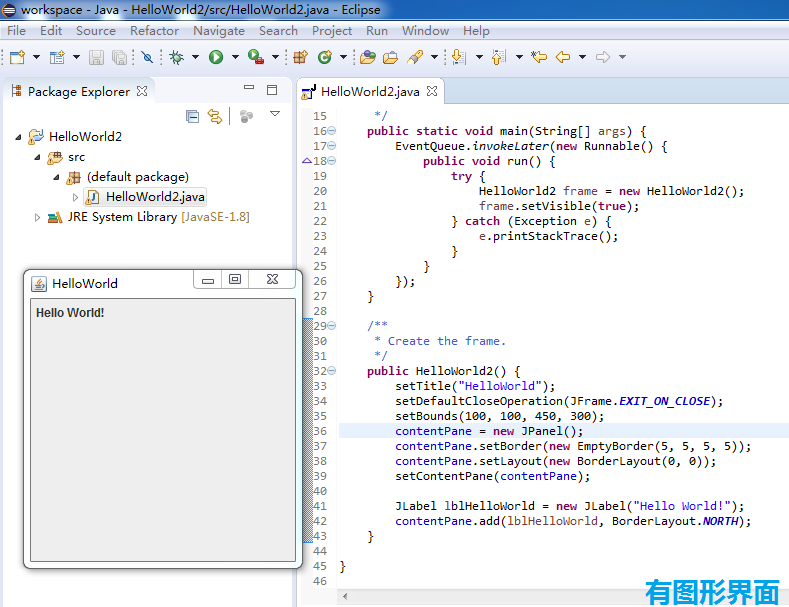Click the Next Annotation arrow icon
The image size is (789, 607).
(458, 57)
